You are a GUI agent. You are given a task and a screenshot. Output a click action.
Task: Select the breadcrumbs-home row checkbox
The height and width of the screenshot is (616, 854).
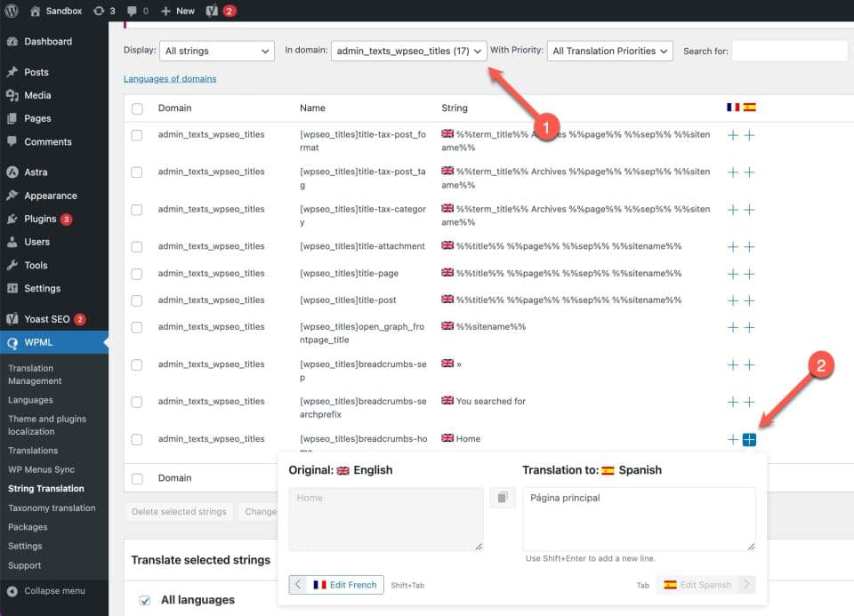coord(137,439)
